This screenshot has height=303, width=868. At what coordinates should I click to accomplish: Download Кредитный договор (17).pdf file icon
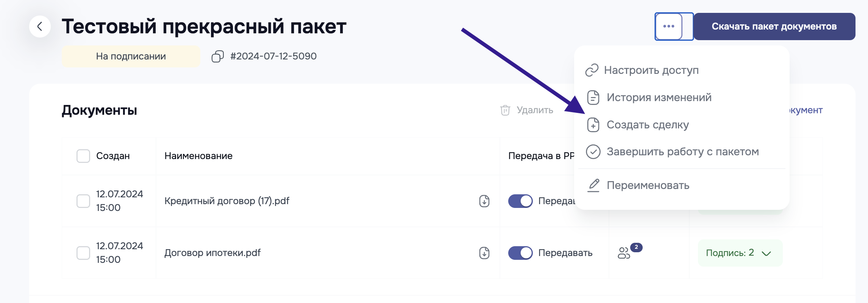pyautogui.click(x=484, y=201)
